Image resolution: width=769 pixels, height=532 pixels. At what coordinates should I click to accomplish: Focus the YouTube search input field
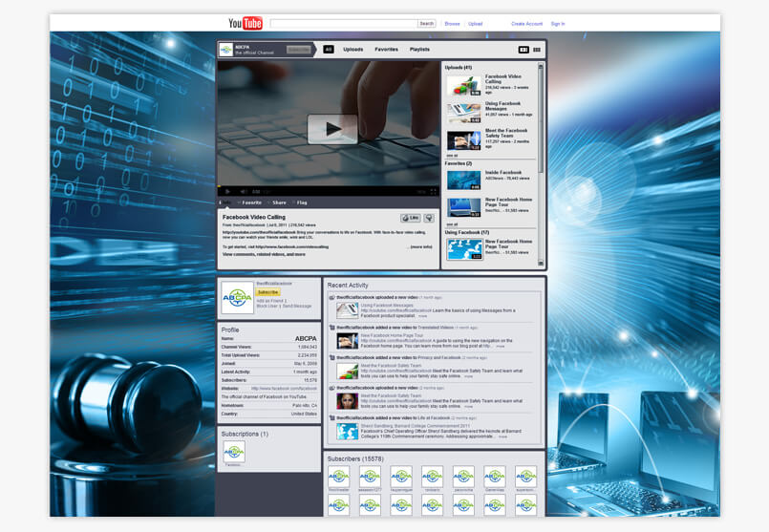click(x=343, y=24)
